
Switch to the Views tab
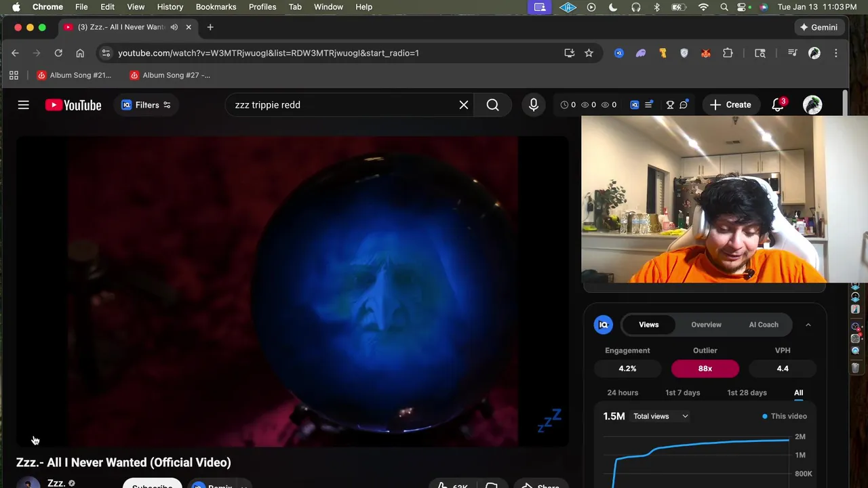pos(649,325)
